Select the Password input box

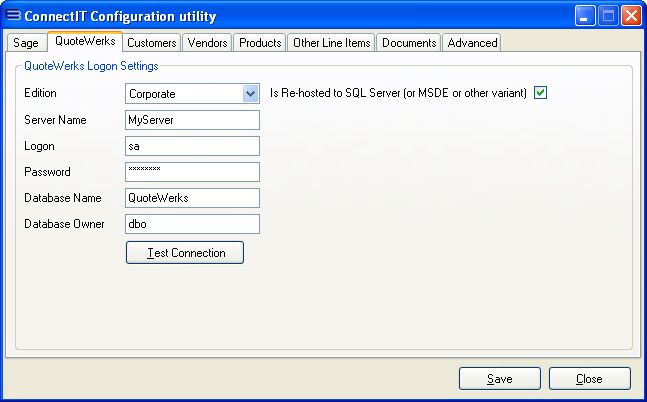[192, 172]
